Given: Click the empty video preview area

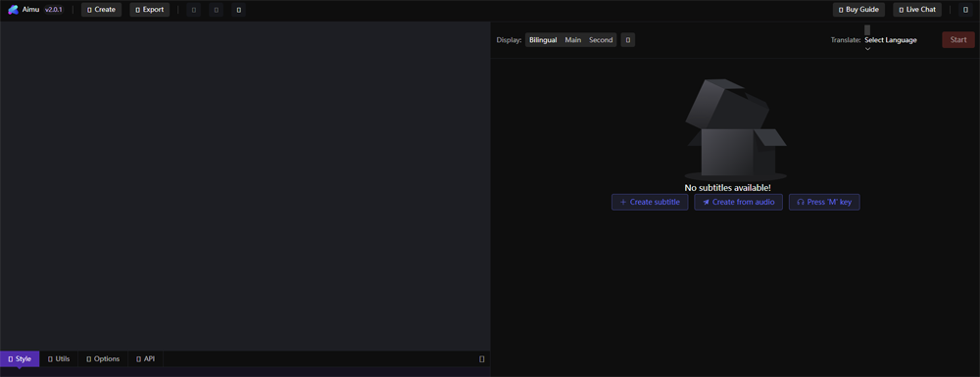Looking at the screenshot, I should (x=245, y=186).
